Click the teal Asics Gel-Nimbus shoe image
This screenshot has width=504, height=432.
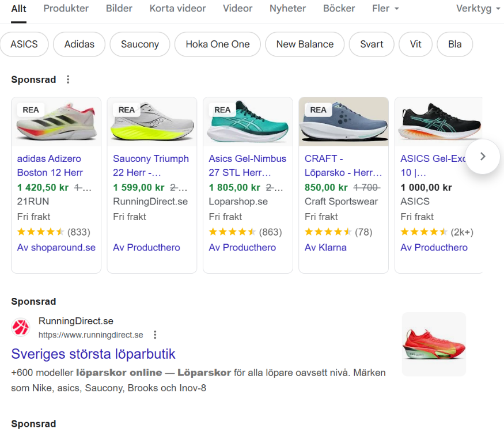click(248, 122)
